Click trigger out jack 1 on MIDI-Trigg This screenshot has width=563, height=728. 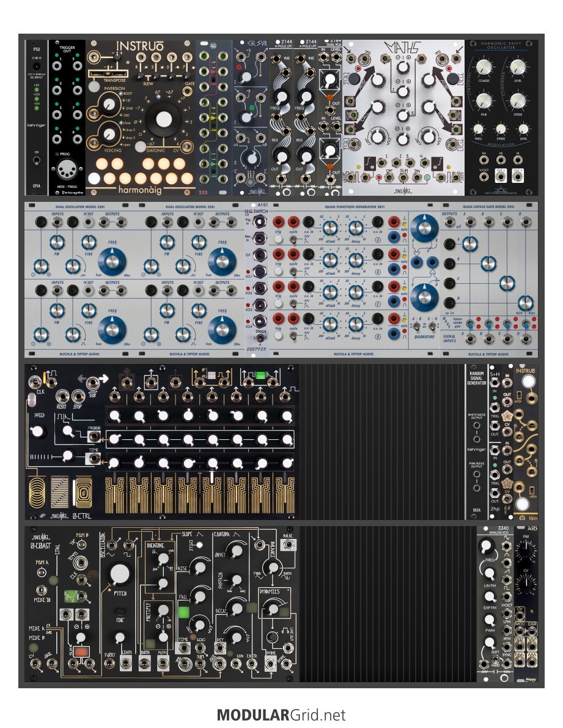(57, 66)
